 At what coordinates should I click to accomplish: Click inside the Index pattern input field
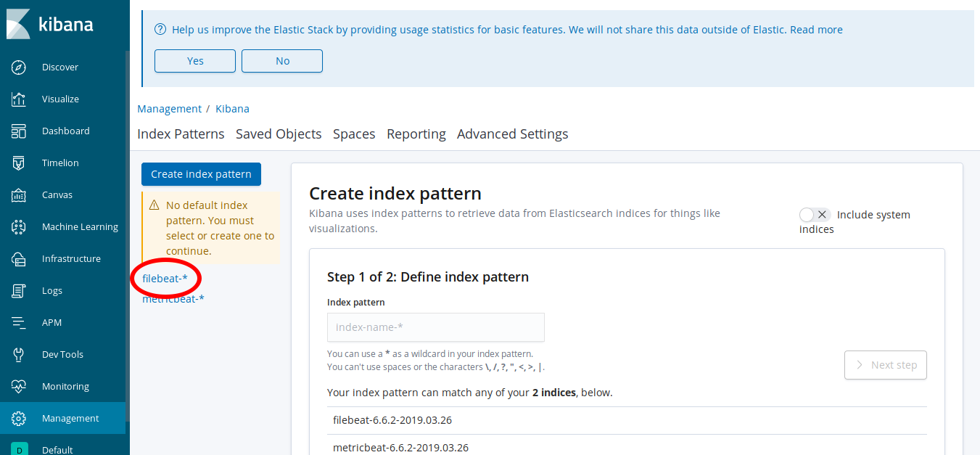tap(435, 327)
